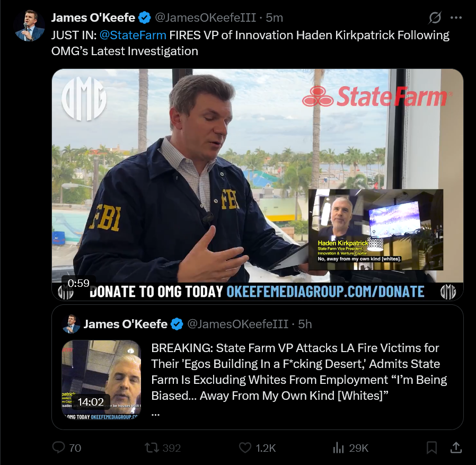Share the tweet via upload arrow icon
Viewport: 476px width, 465px height.
456,448
